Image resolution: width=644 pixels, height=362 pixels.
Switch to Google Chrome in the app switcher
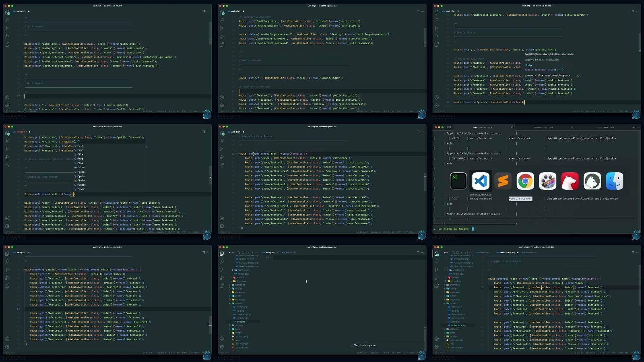(525, 181)
